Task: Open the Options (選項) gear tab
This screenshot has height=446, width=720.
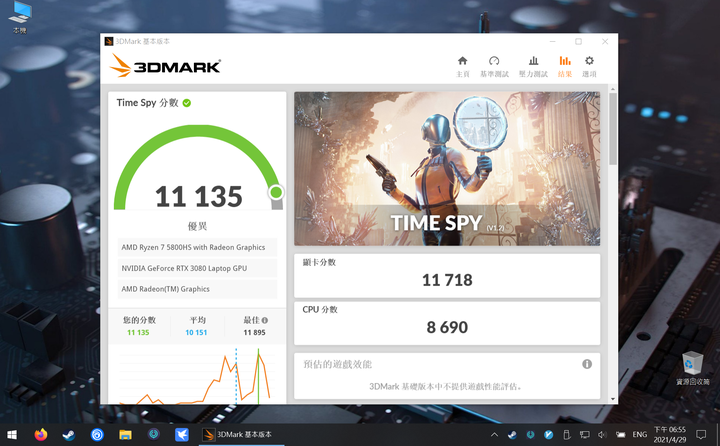Action: [589, 67]
